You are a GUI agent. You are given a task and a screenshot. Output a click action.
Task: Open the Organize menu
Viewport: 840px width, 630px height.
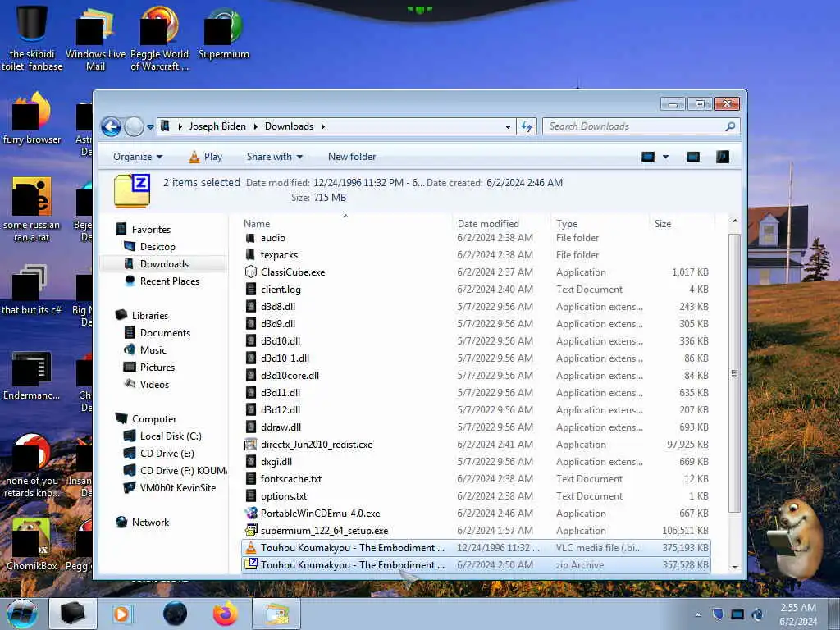click(138, 157)
